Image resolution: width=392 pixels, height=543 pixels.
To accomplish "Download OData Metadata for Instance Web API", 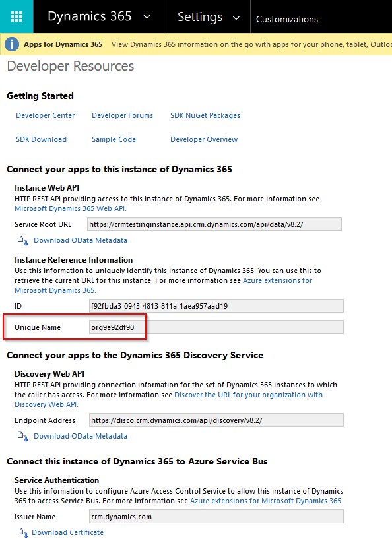I will (81, 240).
